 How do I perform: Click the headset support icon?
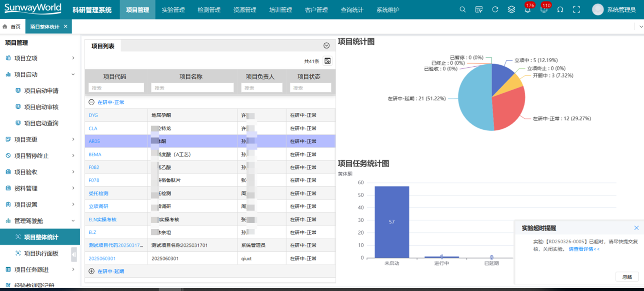click(x=560, y=10)
